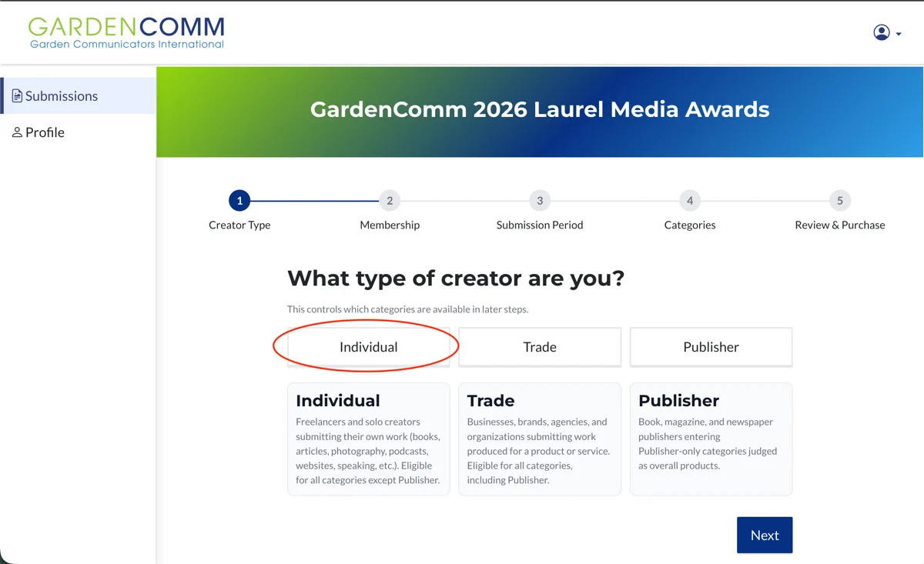This screenshot has height=564, width=924.
Task: Select the Trade creator type button
Action: pyautogui.click(x=540, y=347)
